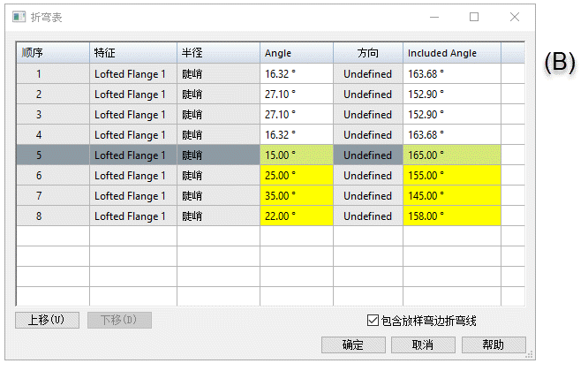588x371 pixels.
Task: Maximize the 折弯表 dialog window
Action: [x=474, y=17]
